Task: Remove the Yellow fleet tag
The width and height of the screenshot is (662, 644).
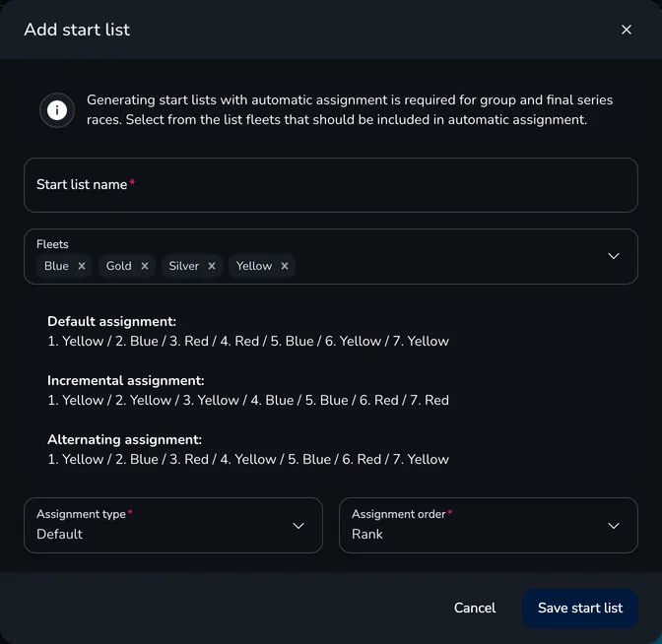Action: point(285,266)
